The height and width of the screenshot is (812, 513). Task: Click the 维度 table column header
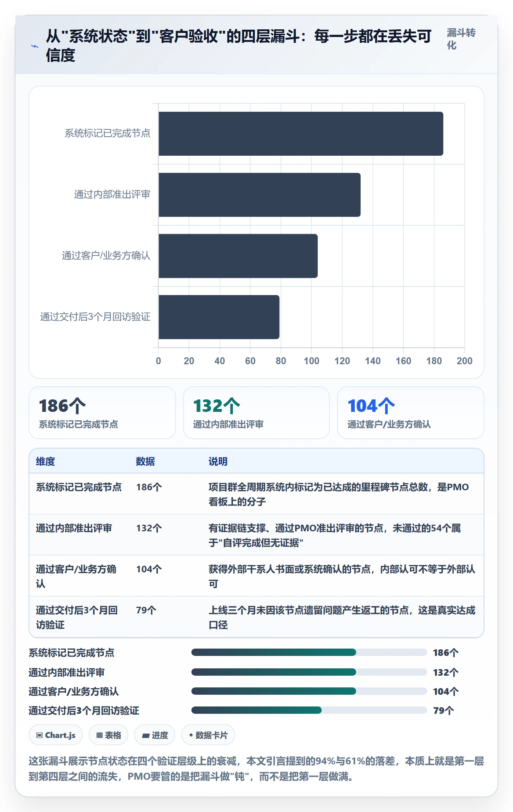(x=45, y=461)
